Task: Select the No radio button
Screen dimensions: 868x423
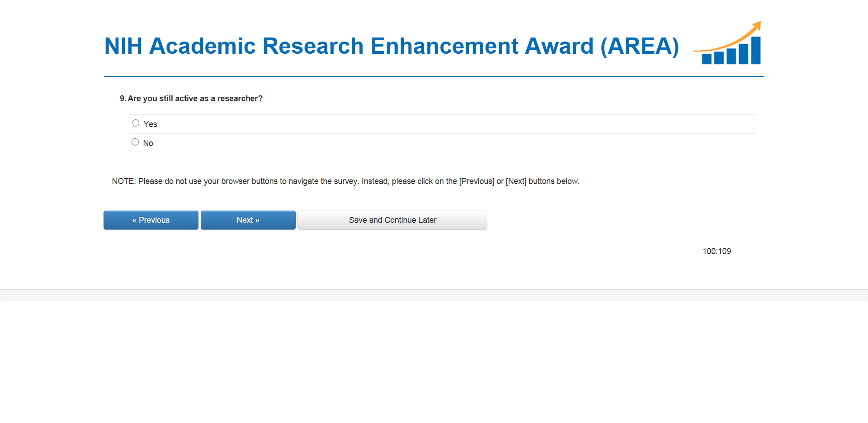Action: [x=135, y=142]
